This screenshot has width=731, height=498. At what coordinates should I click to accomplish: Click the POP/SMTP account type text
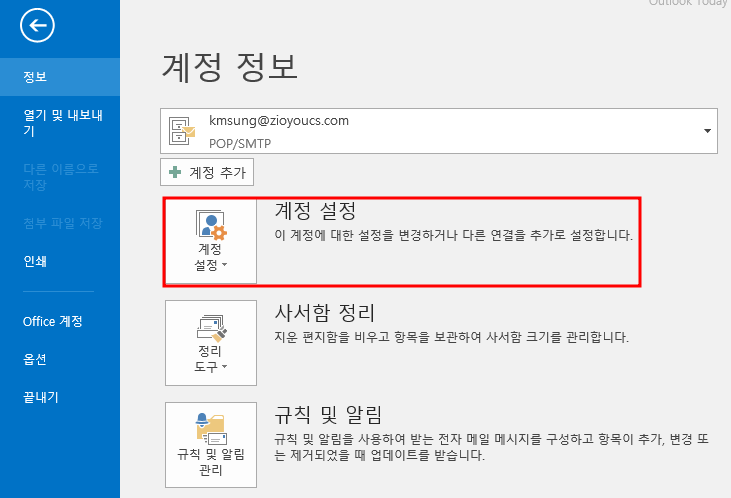[x=240, y=143]
